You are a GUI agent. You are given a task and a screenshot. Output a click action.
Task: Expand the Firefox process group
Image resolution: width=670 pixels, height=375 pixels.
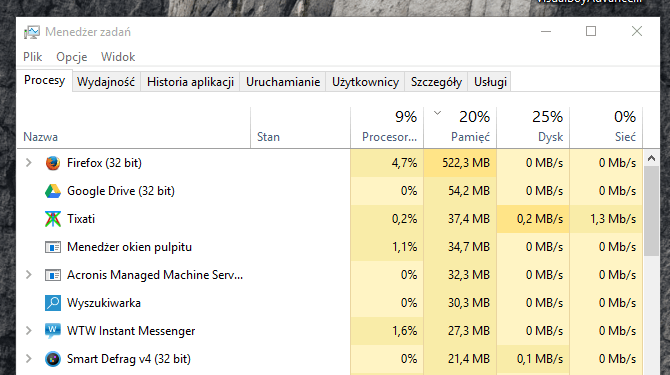[29, 163]
